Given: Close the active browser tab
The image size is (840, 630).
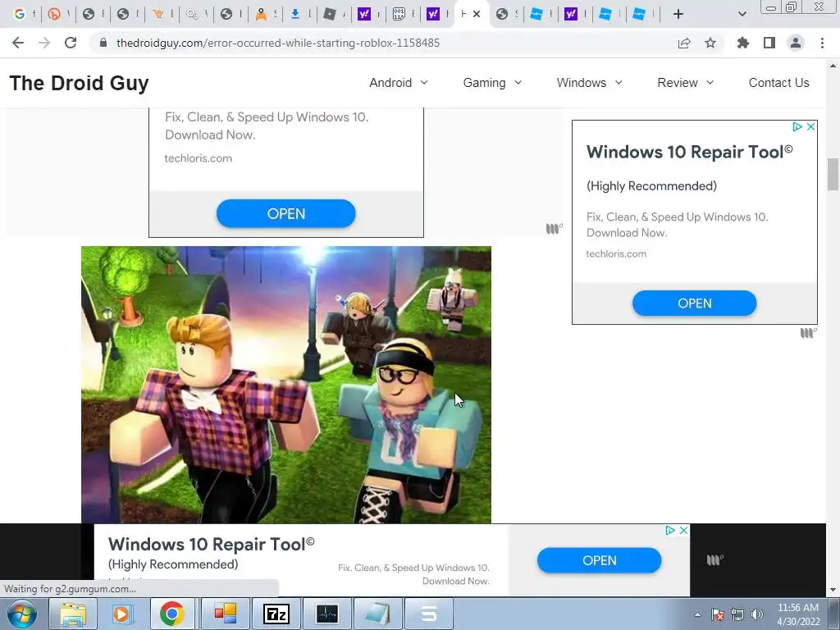Looking at the screenshot, I should tap(477, 14).
